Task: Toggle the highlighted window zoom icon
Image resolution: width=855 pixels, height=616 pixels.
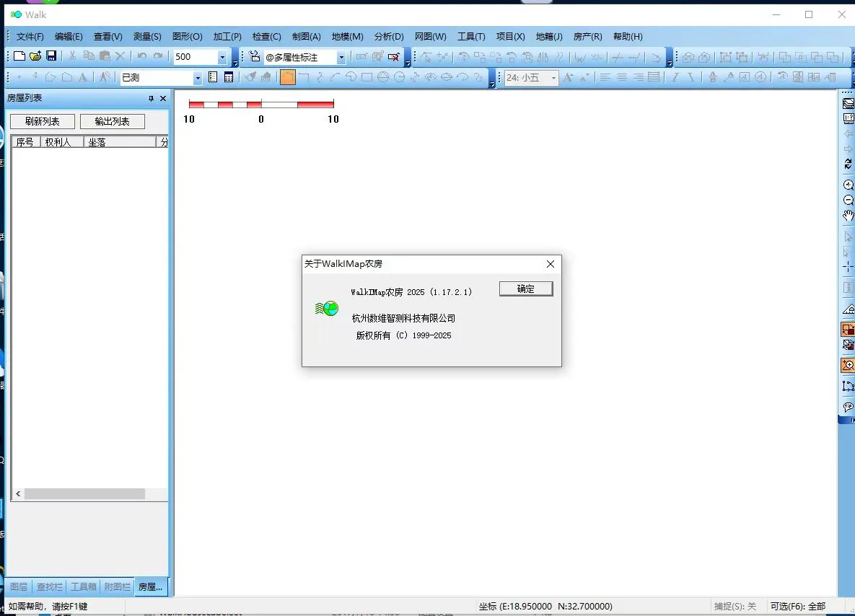Action: tap(848, 365)
